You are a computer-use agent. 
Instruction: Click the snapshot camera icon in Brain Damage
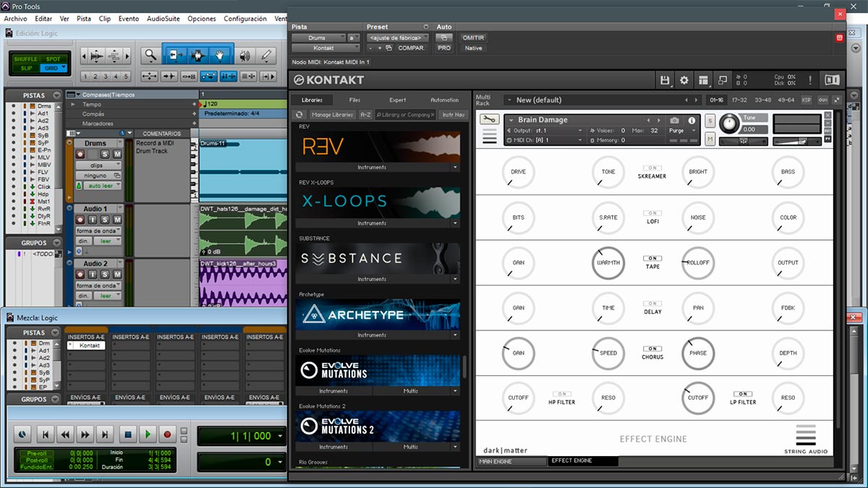click(674, 120)
